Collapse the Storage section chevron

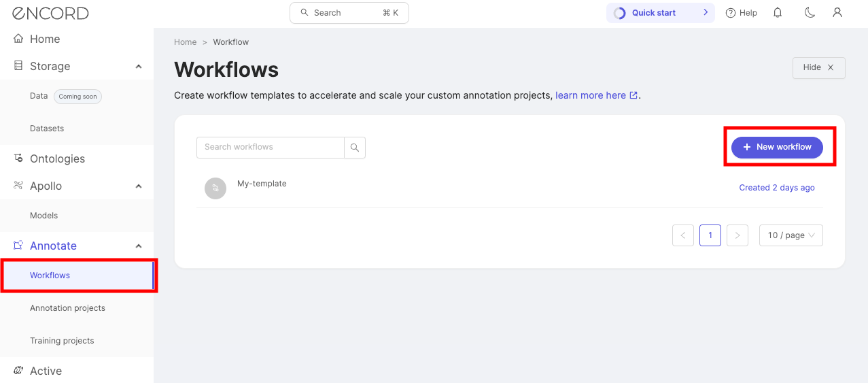tap(139, 67)
